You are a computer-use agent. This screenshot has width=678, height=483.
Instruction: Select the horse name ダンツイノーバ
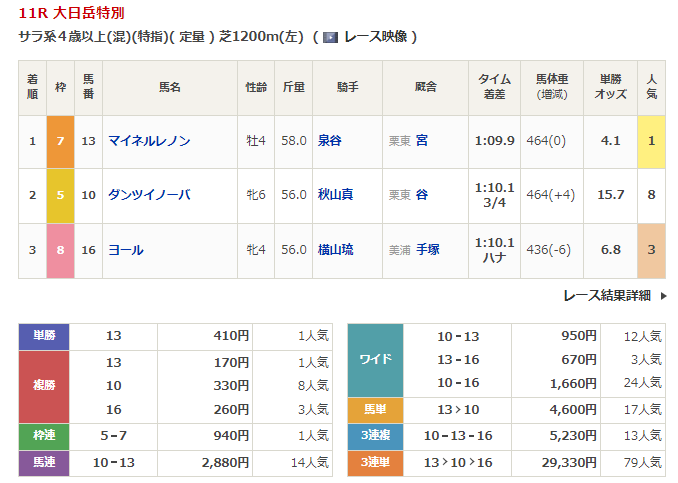click(x=149, y=195)
